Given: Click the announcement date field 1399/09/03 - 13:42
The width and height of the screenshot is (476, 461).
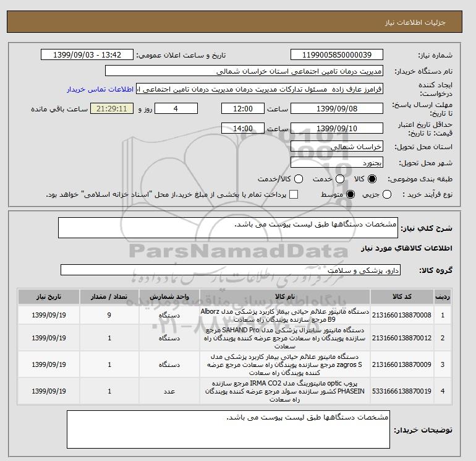Looking at the screenshot, I should [x=87, y=54].
